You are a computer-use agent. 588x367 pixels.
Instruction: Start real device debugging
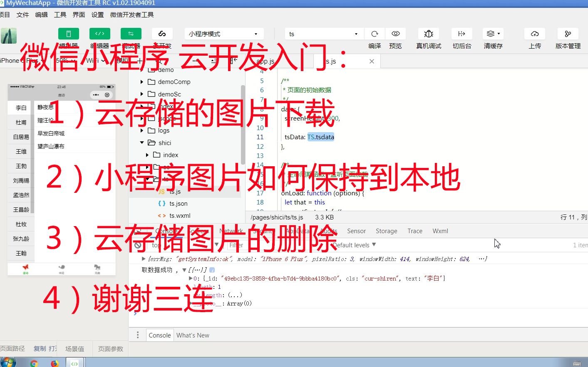(429, 34)
